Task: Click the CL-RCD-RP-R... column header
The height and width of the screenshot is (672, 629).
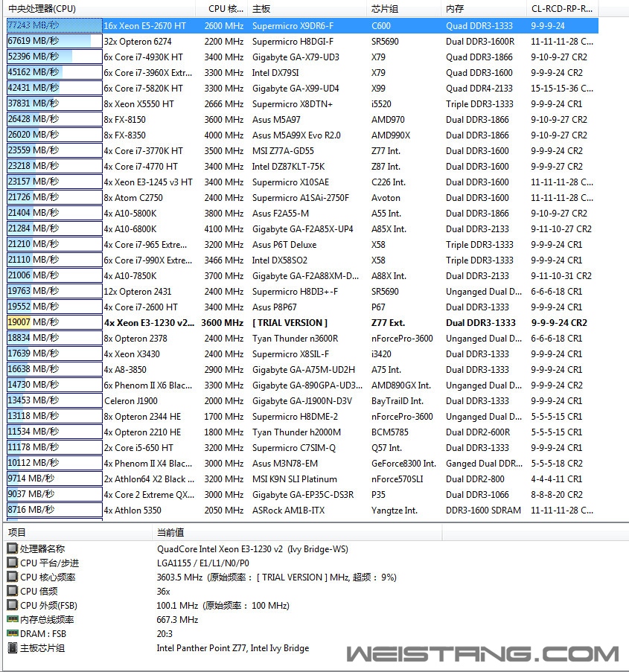Action: [x=563, y=9]
